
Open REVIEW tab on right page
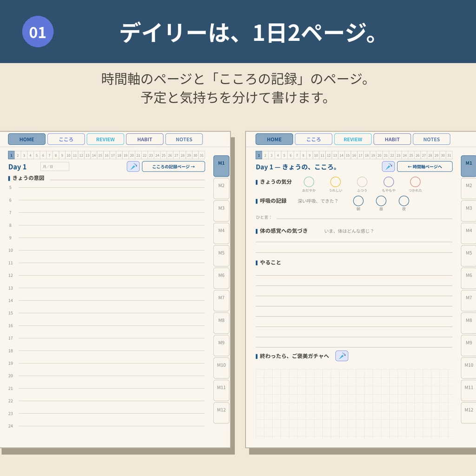point(353,139)
